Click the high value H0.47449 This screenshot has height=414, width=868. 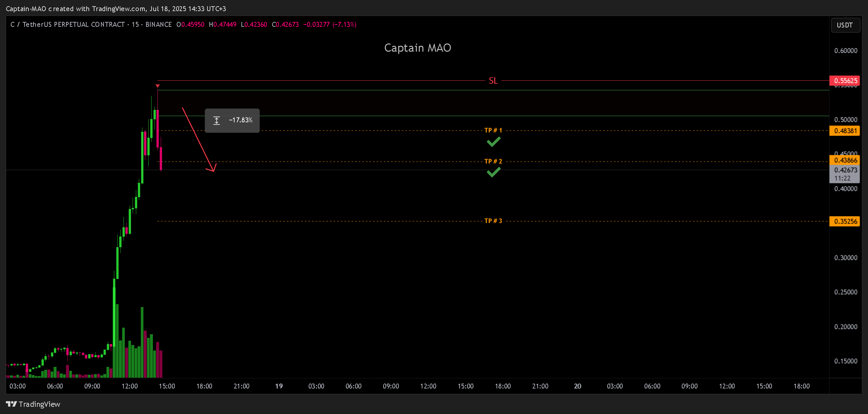coord(222,25)
